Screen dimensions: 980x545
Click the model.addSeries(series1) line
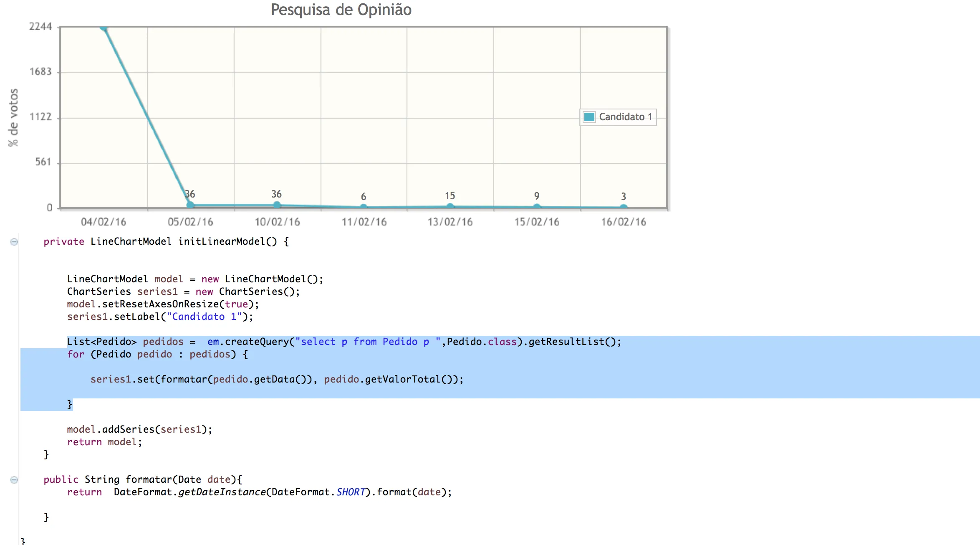(139, 430)
